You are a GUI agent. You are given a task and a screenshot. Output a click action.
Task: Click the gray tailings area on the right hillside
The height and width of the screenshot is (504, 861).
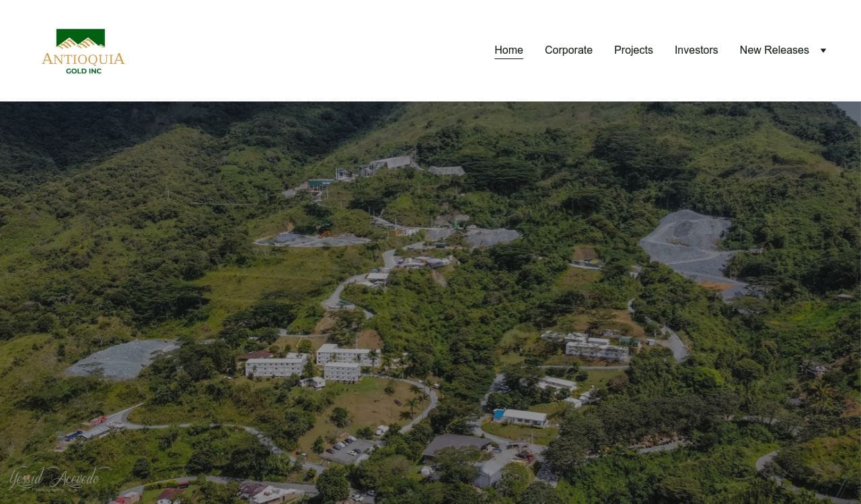coord(689,249)
